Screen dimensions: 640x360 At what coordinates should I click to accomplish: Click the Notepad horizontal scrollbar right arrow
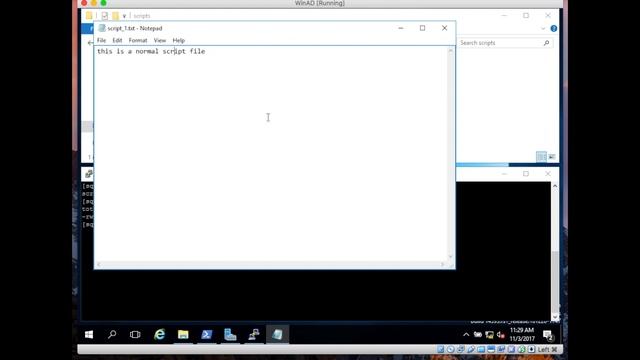click(442, 264)
